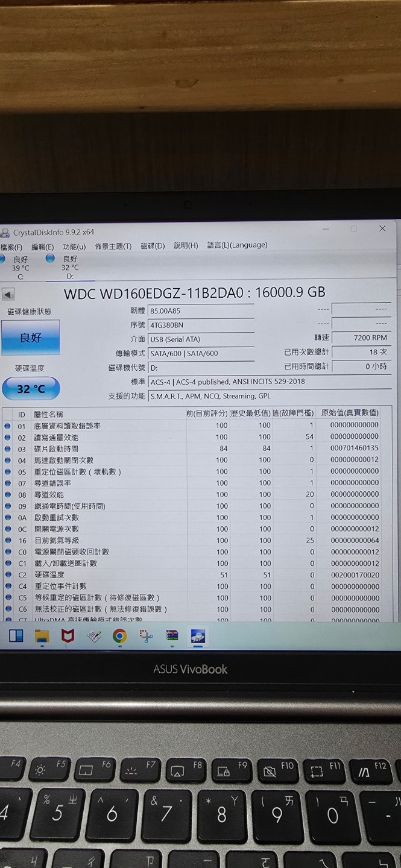Click the features field S.M.A.R.T., APM, NCQ
401x868 pixels.
click(269, 396)
